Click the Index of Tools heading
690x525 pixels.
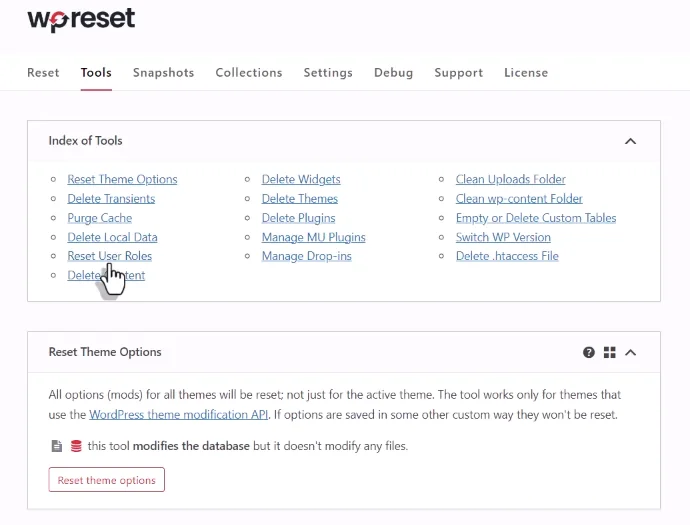coord(85,141)
